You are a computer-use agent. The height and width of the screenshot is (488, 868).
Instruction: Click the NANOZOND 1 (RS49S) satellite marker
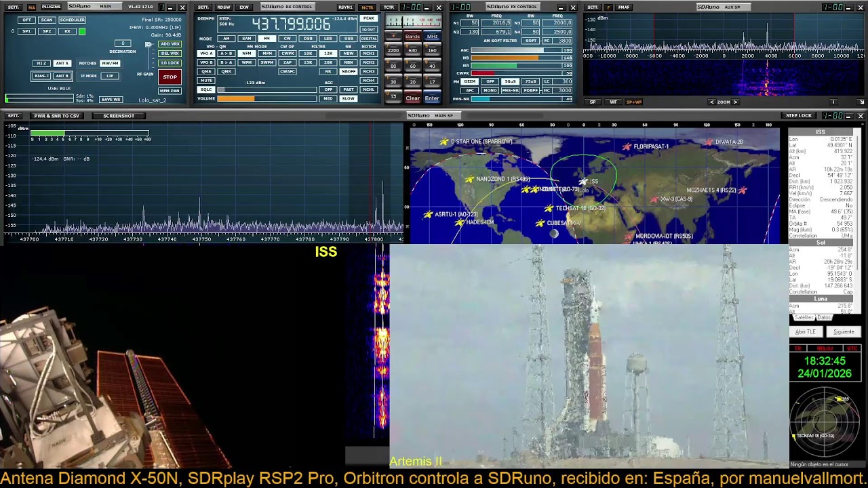pyautogui.click(x=469, y=180)
